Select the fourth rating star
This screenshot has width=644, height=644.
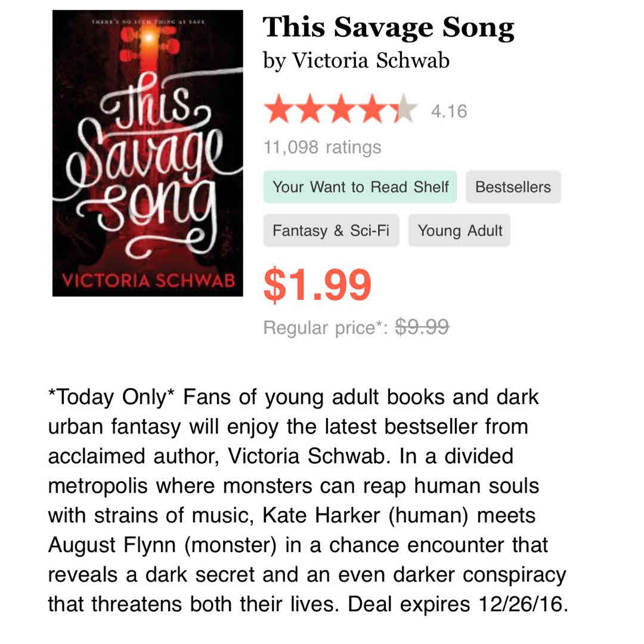pos(374,110)
